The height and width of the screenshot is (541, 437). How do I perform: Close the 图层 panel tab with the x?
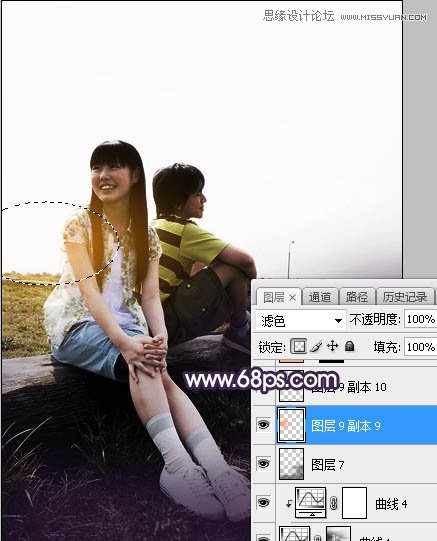(292, 297)
